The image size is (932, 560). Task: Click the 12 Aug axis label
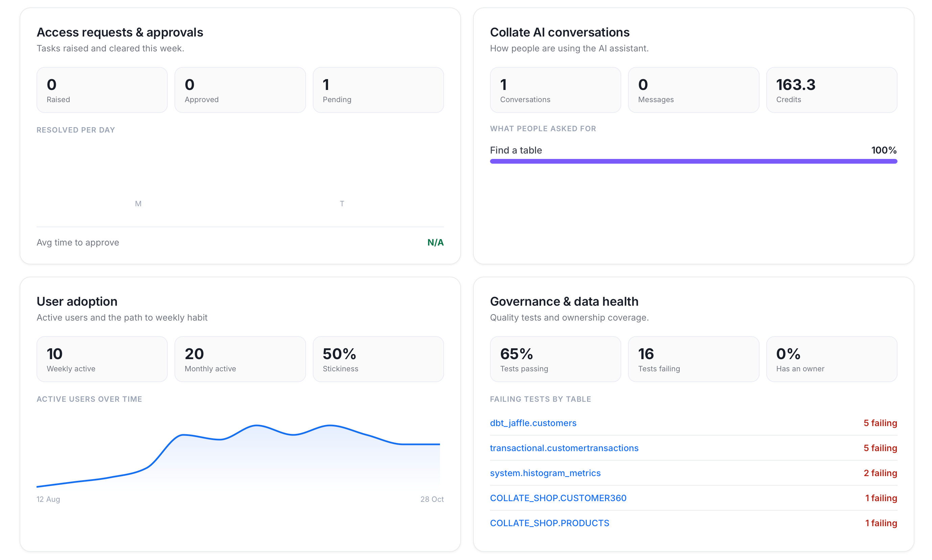point(48,499)
